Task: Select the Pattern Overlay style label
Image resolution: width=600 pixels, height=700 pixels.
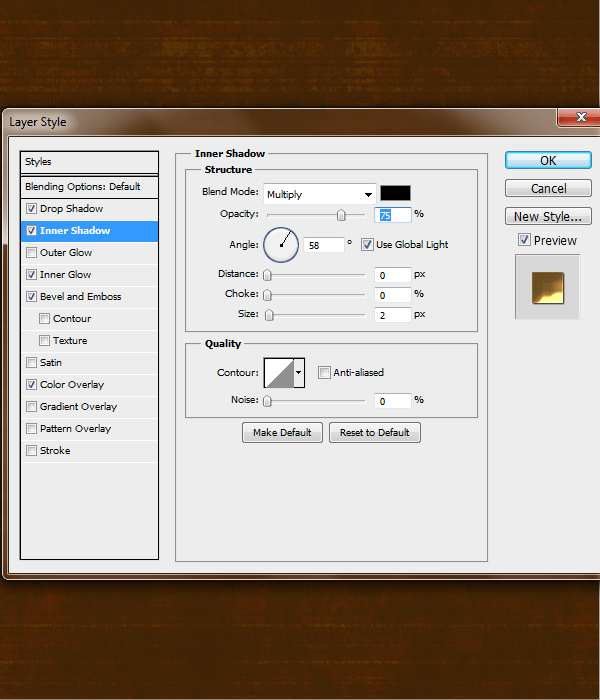Action: tap(75, 429)
